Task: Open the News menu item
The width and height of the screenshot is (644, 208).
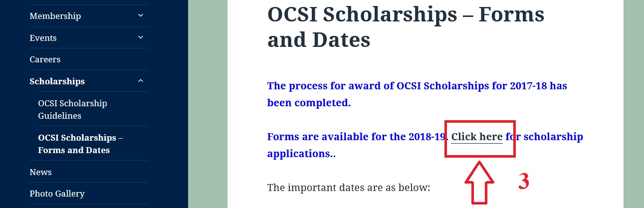Action: 40,172
